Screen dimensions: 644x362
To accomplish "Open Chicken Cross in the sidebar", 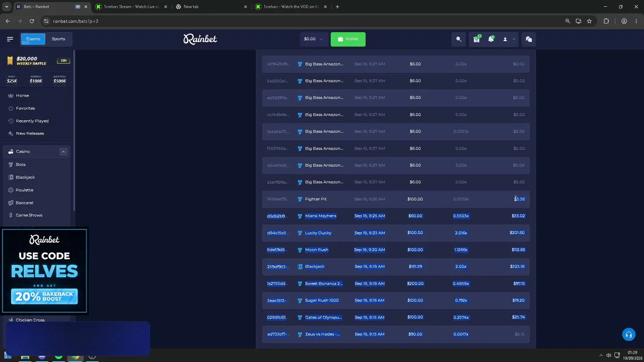I will click(x=30, y=320).
